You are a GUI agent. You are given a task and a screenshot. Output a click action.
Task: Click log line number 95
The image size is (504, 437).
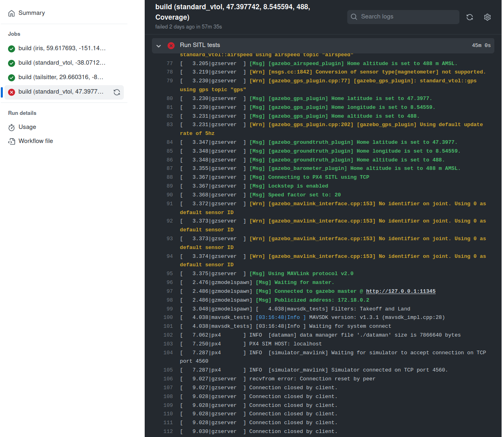tap(170, 274)
